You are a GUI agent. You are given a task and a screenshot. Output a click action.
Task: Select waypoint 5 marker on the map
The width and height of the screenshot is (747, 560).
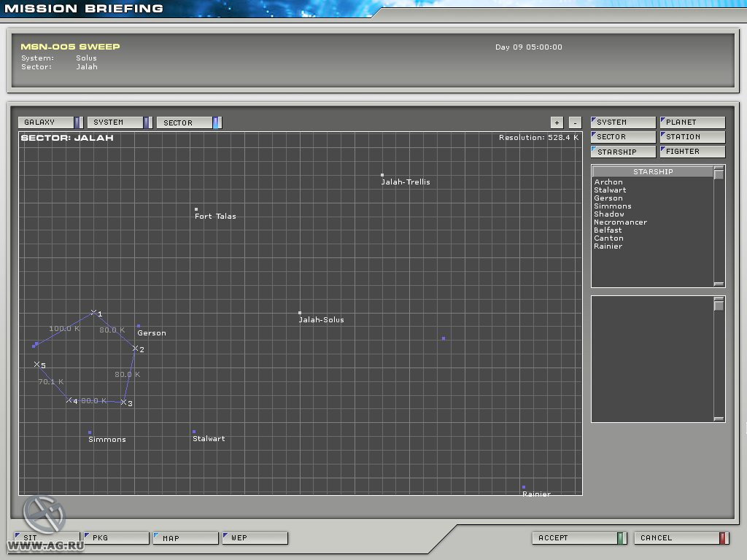pos(36,365)
